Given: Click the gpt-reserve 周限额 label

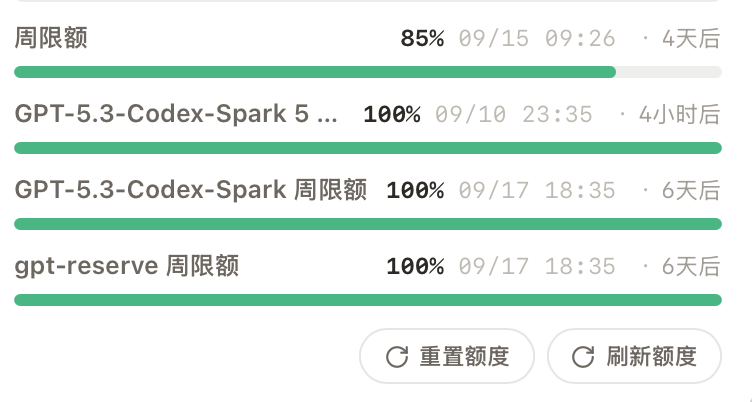Looking at the screenshot, I should click(127, 266).
